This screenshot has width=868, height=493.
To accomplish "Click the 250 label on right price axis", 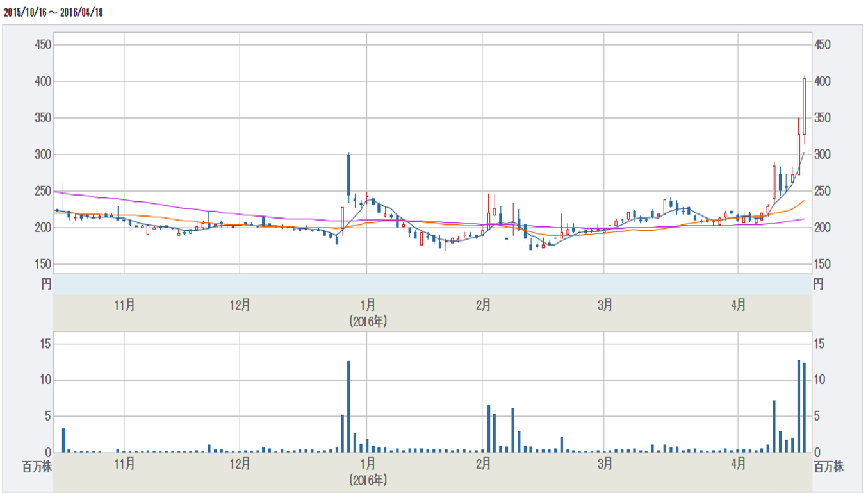I will [x=823, y=191].
